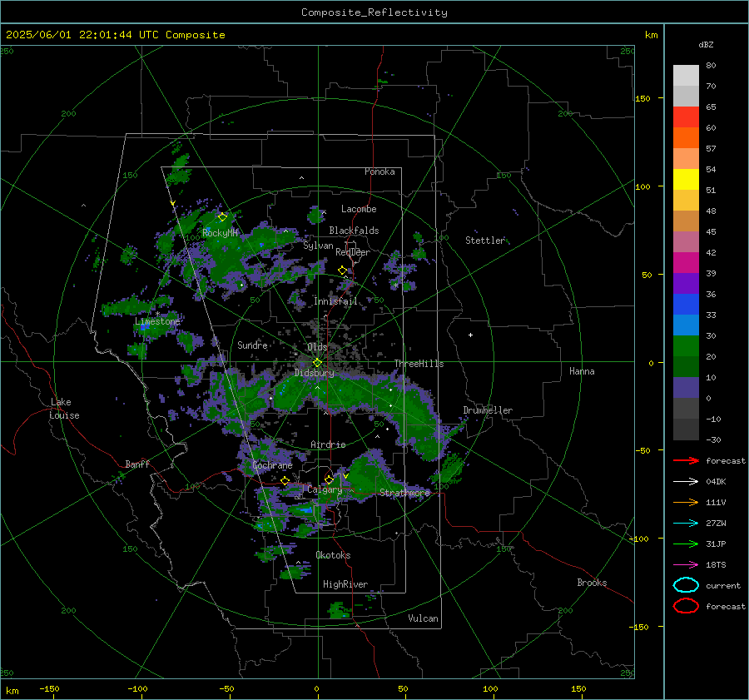
Task: Select the red 60-65 dBZ color swatch
Action: pyautogui.click(x=686, y=117)
